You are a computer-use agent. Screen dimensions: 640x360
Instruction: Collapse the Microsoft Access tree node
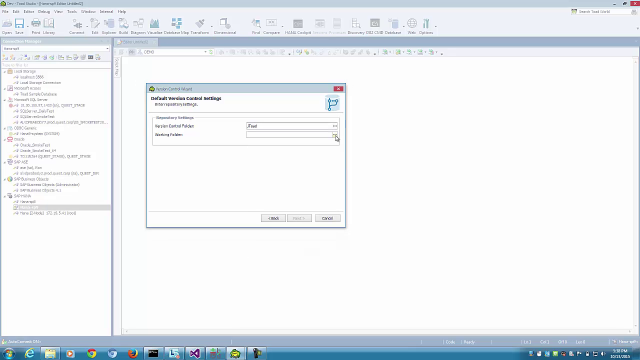coord(4,88)
